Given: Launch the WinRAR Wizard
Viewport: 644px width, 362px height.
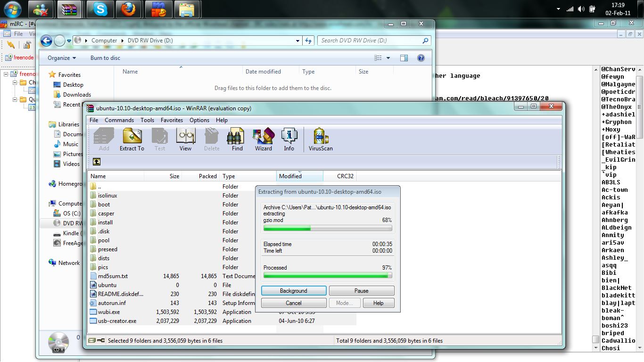Looking at the screenshot, I should pyautogui.click(x=263, y=140).
